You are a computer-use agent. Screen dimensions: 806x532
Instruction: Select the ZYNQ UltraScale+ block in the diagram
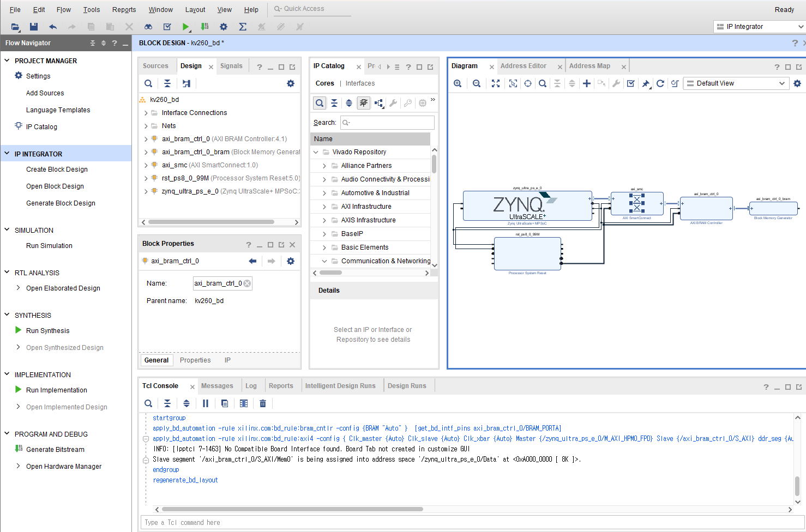coord(527,205)
